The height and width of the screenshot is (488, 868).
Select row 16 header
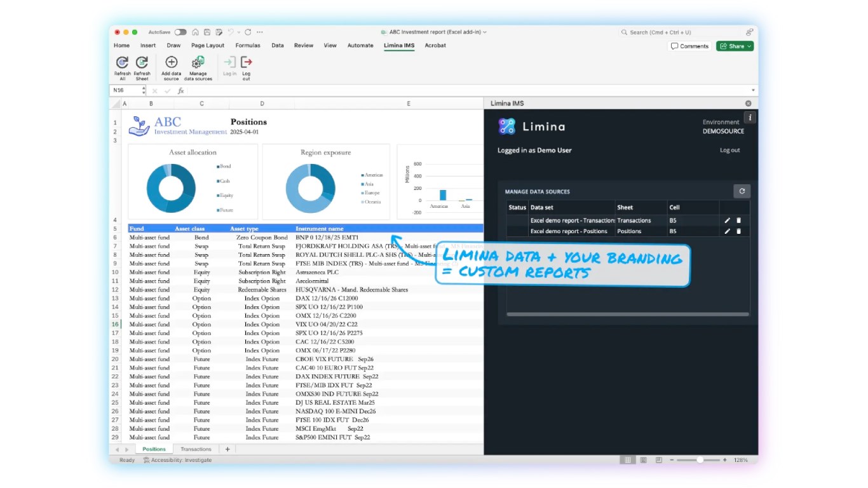tap(116, 324)
